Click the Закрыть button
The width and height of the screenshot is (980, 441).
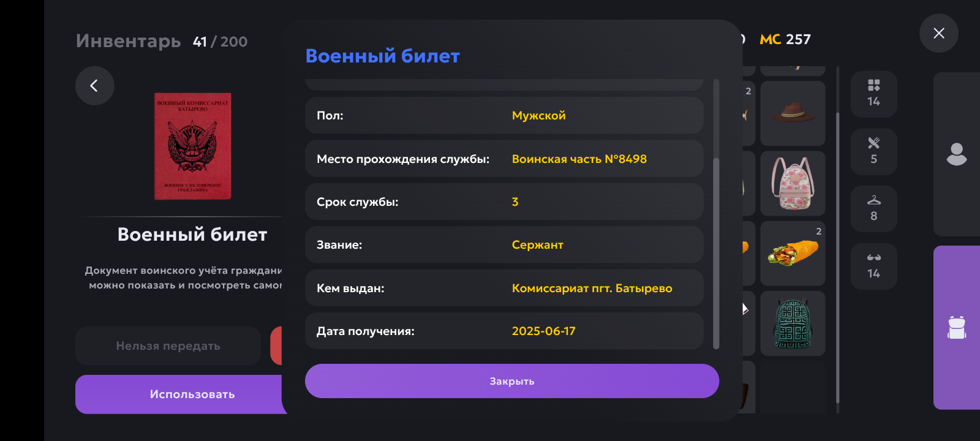(x=512, y=381)
